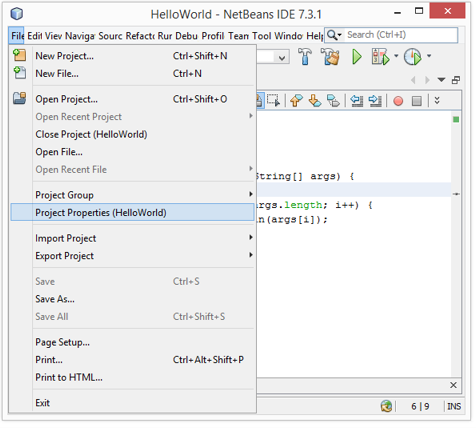The image size is (476, 428).
Task: Click the Build Project hammer icon
Action: tap(304, 56)
